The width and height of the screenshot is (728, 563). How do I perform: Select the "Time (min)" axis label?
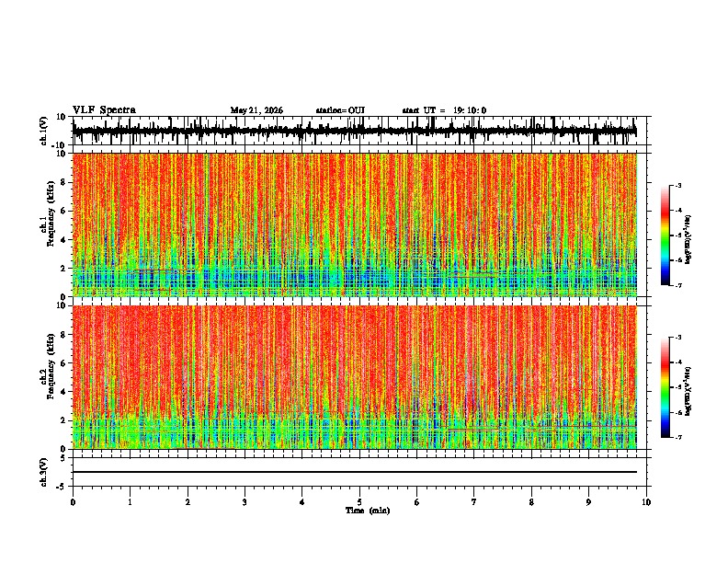click(368, 511)
